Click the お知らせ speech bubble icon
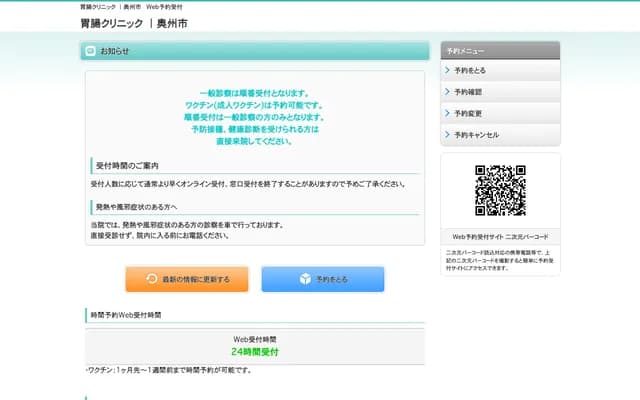This screenshot has width=640, height=400. click(91, 51)
